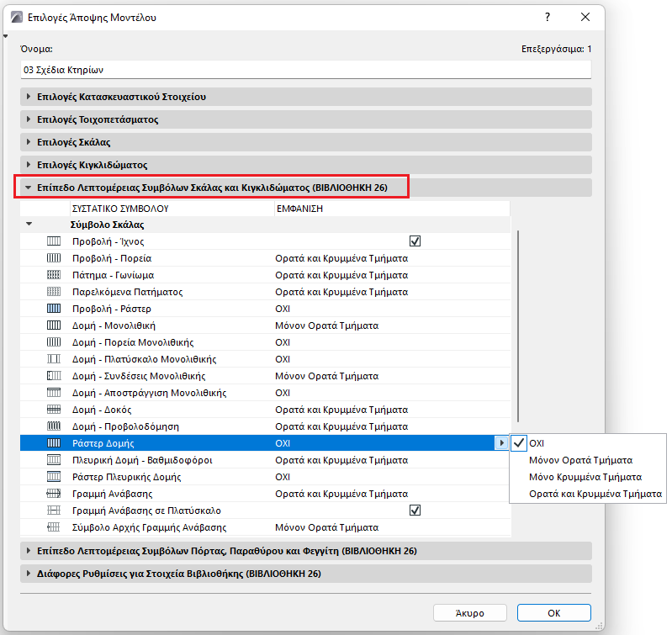
Task: Click ΟΧΙ value of Δομή - Πλατύσκαλο Μονολιθικής
Action: point(283,359)
